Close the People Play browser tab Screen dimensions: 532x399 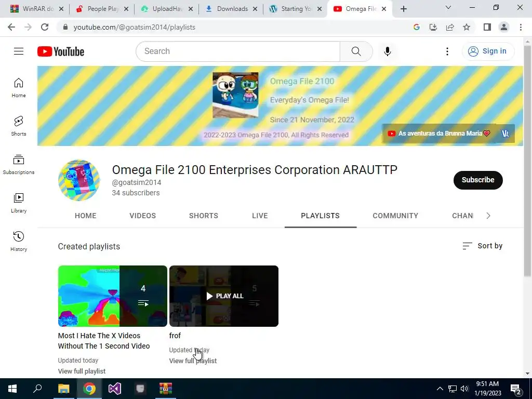tap(126, 9)
